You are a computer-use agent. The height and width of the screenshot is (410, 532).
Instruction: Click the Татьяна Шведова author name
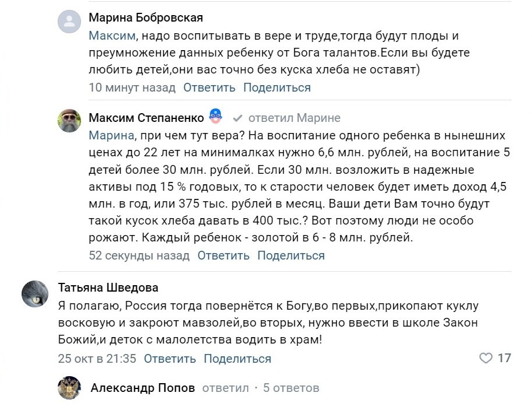108,288
